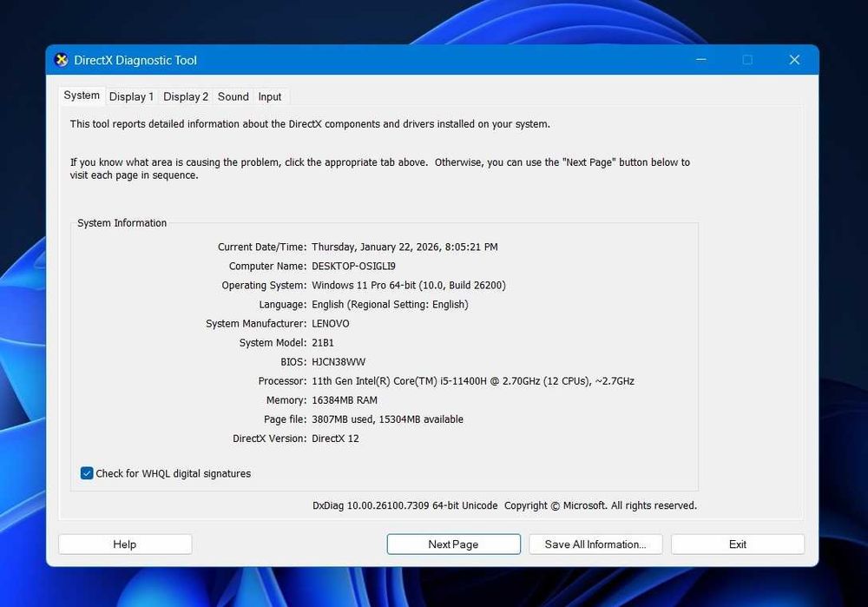Image resolution: width=868 pixels, height=607 pixels.
Task: Click page file value '3807MB used, 15304MB available'
Action: pos(387,419)
